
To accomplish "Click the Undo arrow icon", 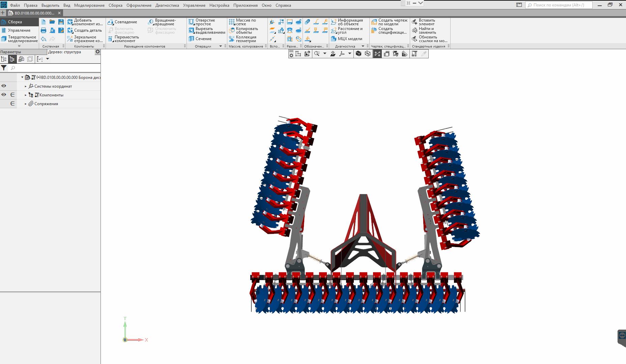I will (x=44, y=39).
